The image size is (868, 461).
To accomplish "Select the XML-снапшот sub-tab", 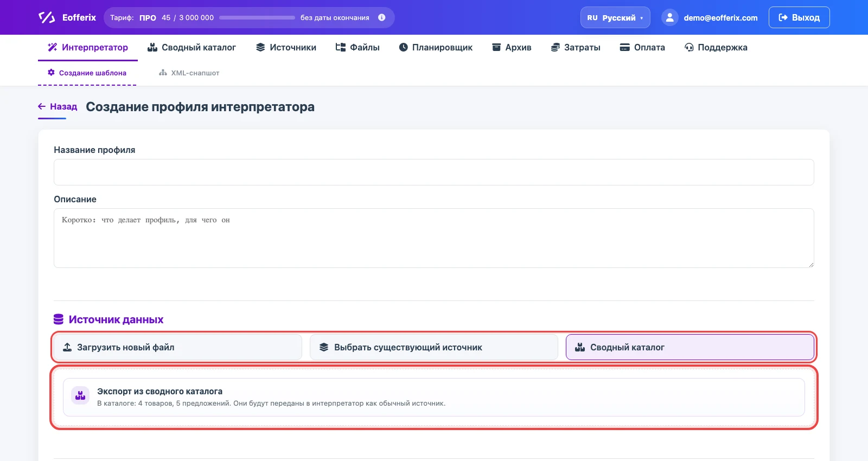I will point(189,73).
